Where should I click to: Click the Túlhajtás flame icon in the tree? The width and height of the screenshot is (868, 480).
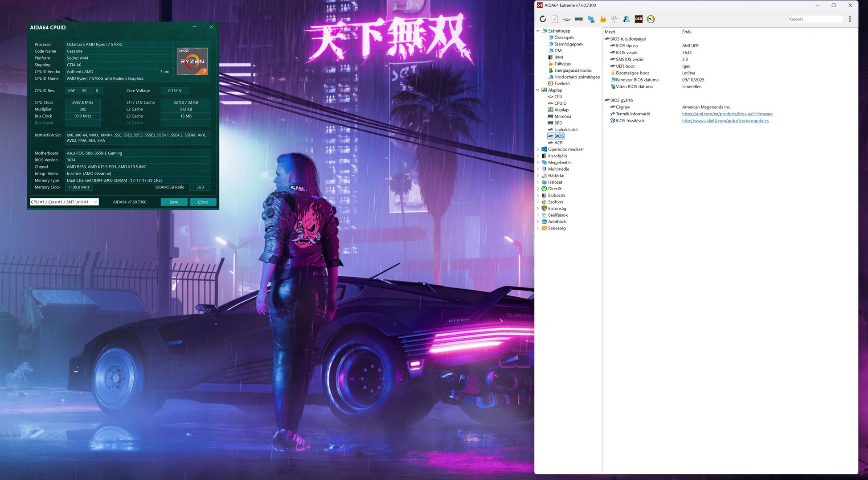551,64
